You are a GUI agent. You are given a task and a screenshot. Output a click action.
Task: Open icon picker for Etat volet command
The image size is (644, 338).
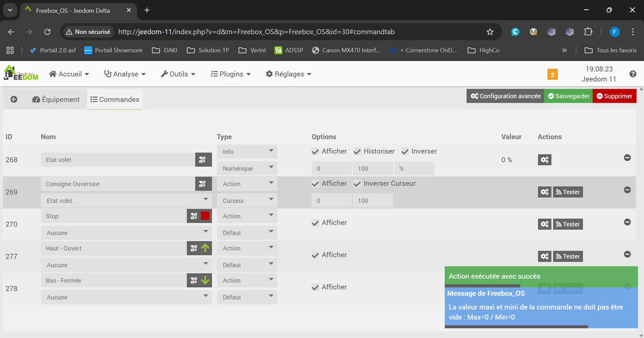point(203,160)
